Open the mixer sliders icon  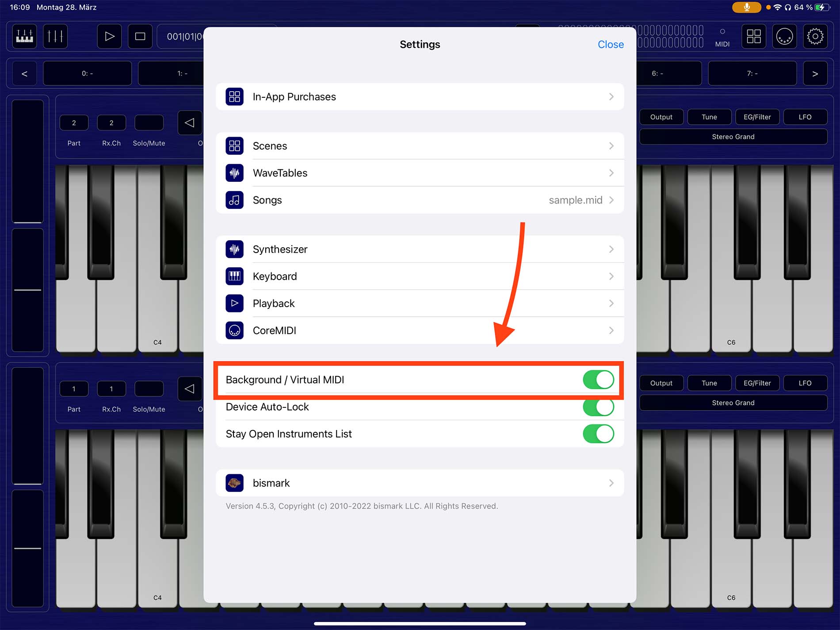pyautogui.click(x=55, y=36)
